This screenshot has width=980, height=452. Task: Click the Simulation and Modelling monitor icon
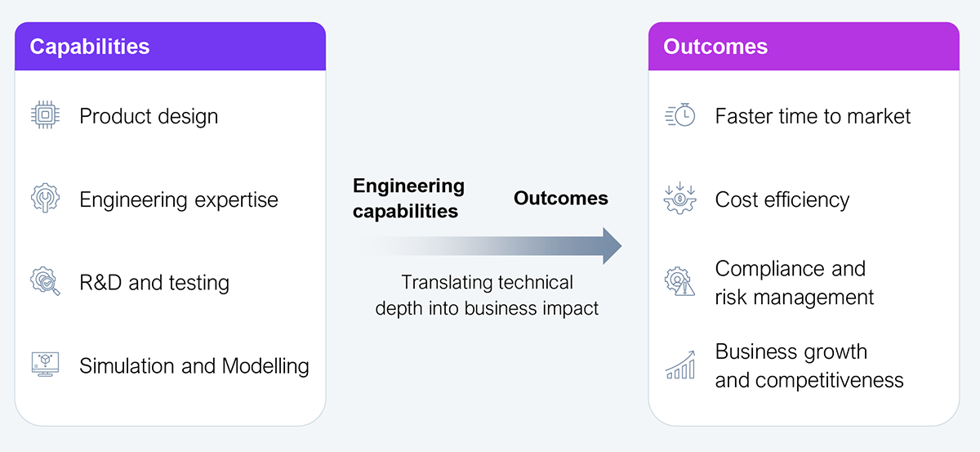click(x=45, y=365)
